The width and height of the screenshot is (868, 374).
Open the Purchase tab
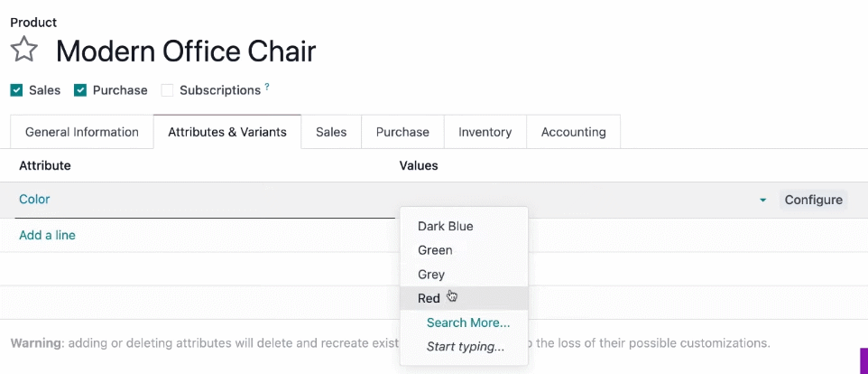coord(402,132)
